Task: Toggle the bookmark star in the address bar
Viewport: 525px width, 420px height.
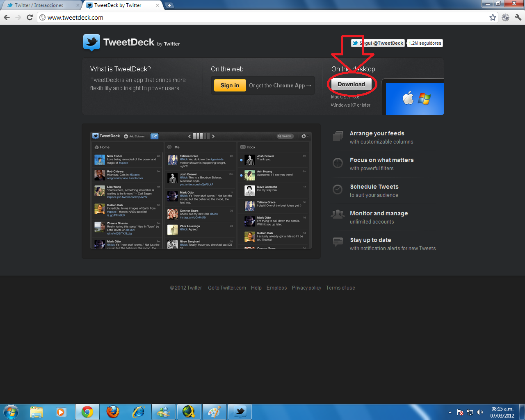Action: pos(492,18)
